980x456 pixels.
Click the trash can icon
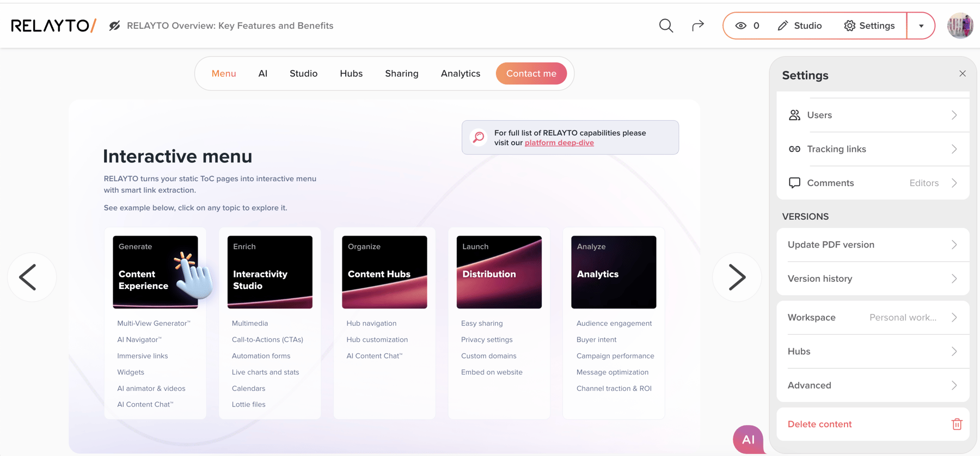tap(957, 424)
